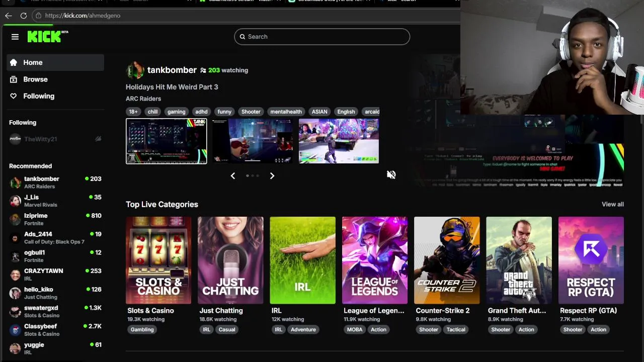Select the gaming tag
This screenshot has height=362, width=644.
pos(177,112)
